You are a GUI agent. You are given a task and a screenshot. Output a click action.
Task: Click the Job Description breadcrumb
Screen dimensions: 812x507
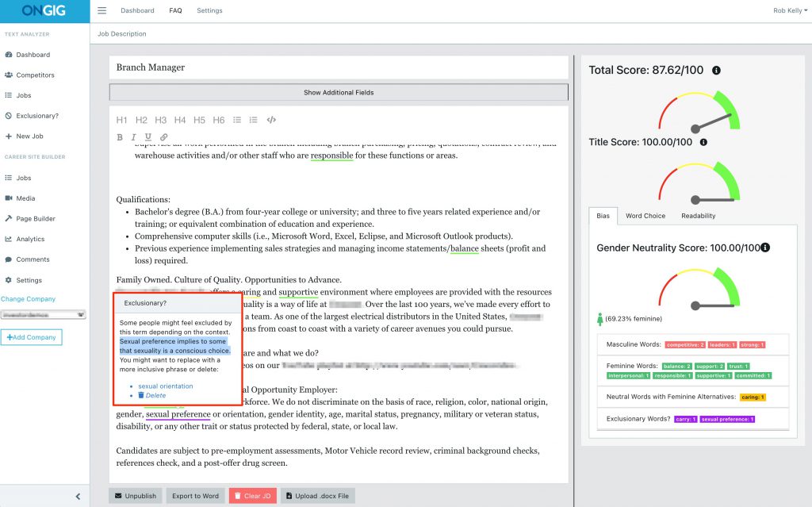[122, 33]
